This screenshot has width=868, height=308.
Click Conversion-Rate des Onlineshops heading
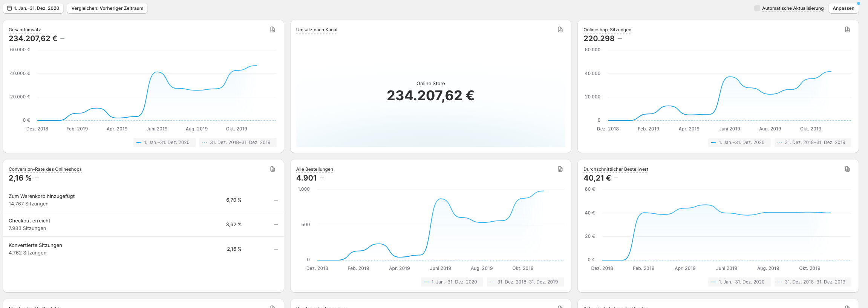(x=45, y=169)
